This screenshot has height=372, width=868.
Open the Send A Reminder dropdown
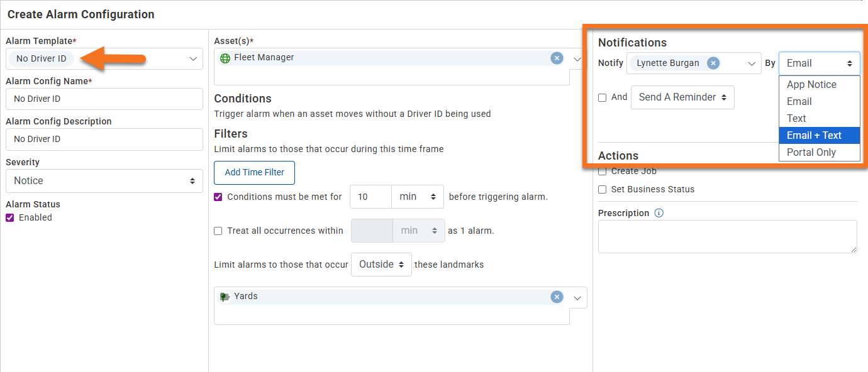click(682, 97)
